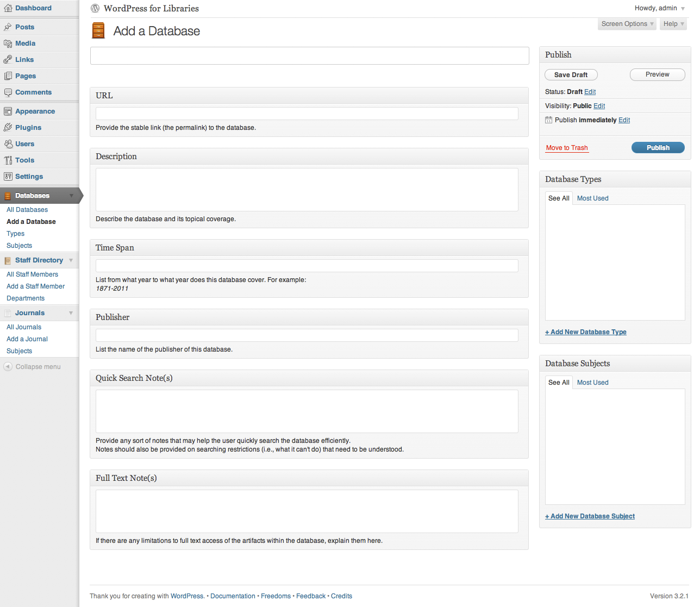Open Subjects under Databases menu

(20, 246)
